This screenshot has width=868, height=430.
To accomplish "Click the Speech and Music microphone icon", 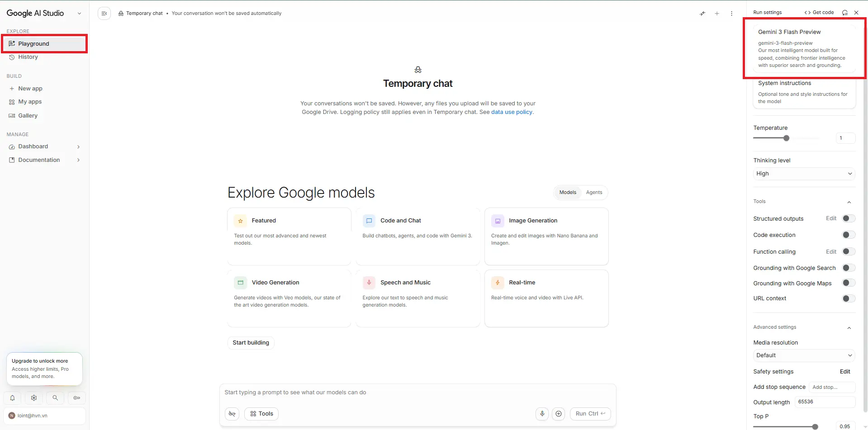I will (x=369, y=283).
